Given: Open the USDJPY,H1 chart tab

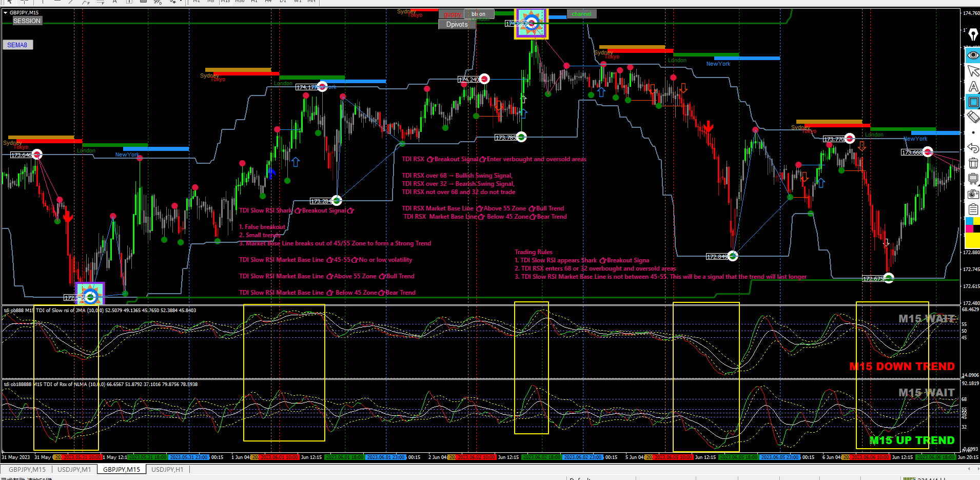Looking at the screenshot, I should tap(167, 469).
